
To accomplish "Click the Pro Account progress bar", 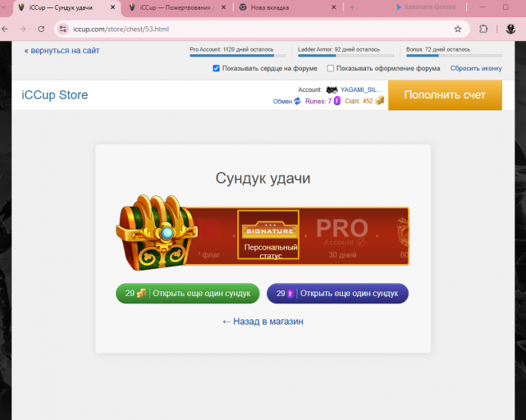I will point(237,56).
